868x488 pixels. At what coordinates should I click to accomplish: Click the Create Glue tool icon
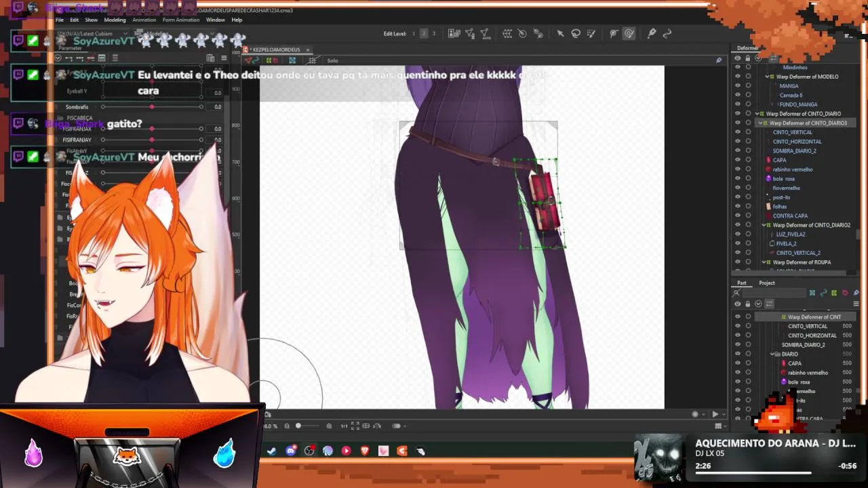point(538,33)
